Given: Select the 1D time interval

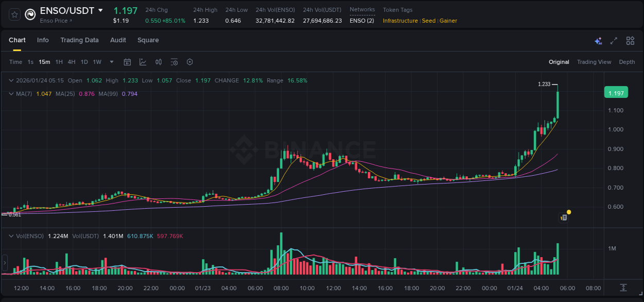Looking at the screenshot, I should click(83, 62).
